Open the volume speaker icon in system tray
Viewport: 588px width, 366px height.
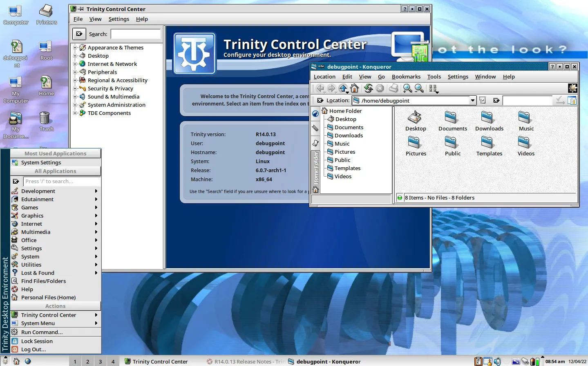[x=498, y=361]
